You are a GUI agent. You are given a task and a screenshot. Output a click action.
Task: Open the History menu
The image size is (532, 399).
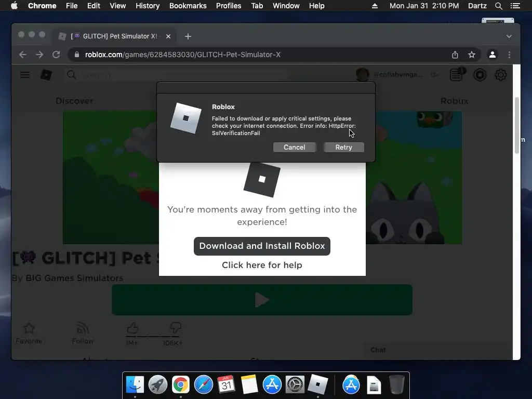[148, 6]
